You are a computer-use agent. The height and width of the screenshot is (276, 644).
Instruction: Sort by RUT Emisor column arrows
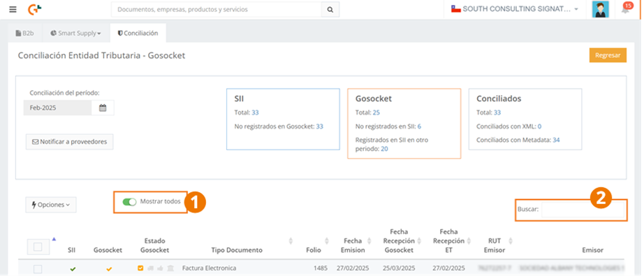(511, 240)
